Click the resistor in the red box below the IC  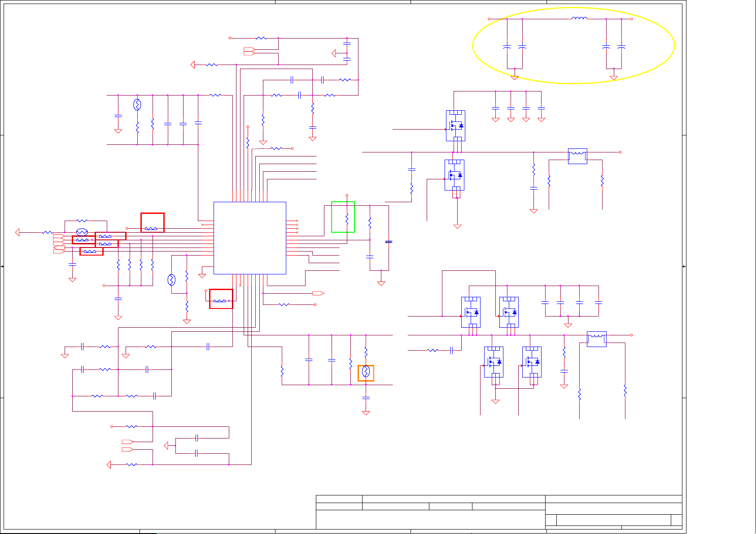[x=219, y=301]
